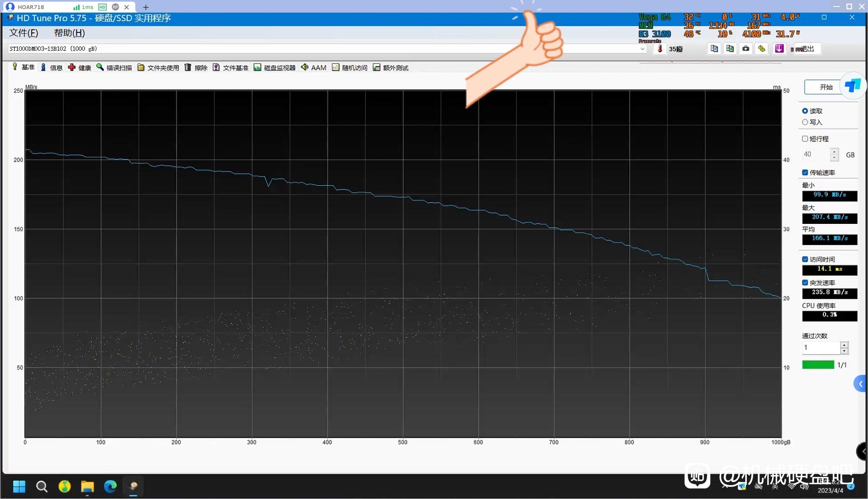Toggle the 访问时间 access time checkbox
The width and height of the screenshot is (868, 499).
tap(805, 259)
